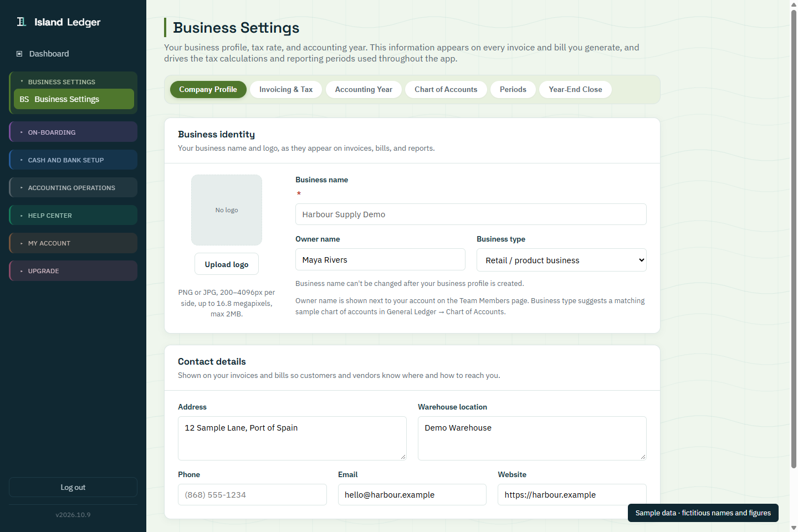Screen dimensions: 798x532
Task: Click the Warehouse location text area
Action: click(532, 438)
